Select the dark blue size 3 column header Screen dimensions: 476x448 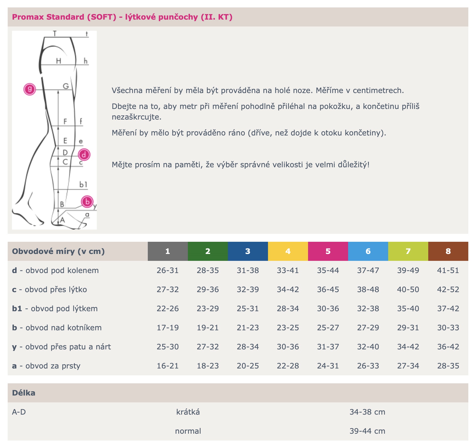tap(248, 251)
